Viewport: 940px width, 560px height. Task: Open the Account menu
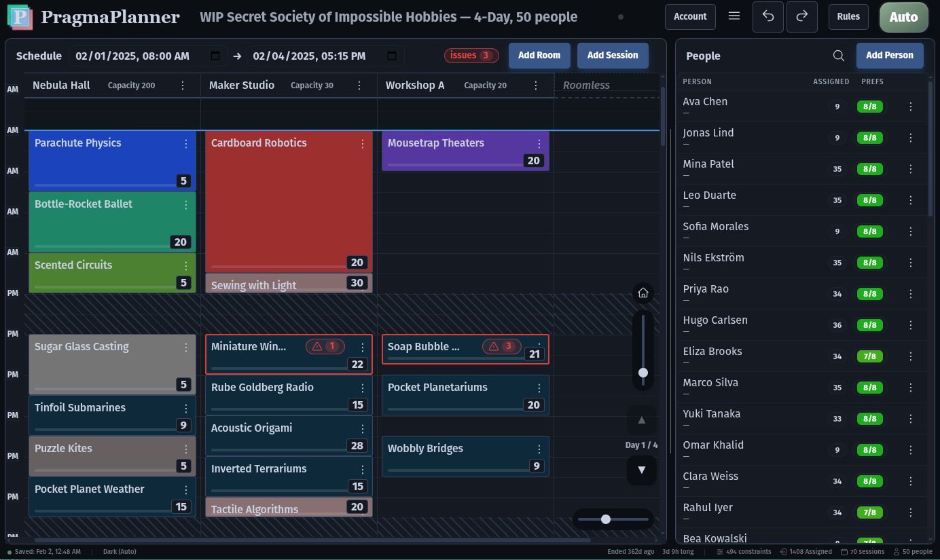point(690,17)
